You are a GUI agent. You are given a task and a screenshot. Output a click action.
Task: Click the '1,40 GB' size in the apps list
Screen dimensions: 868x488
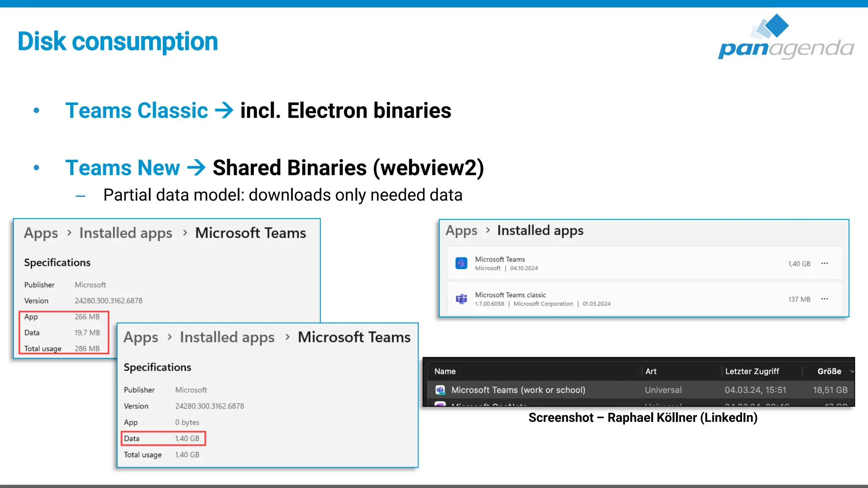pos(799,263)
